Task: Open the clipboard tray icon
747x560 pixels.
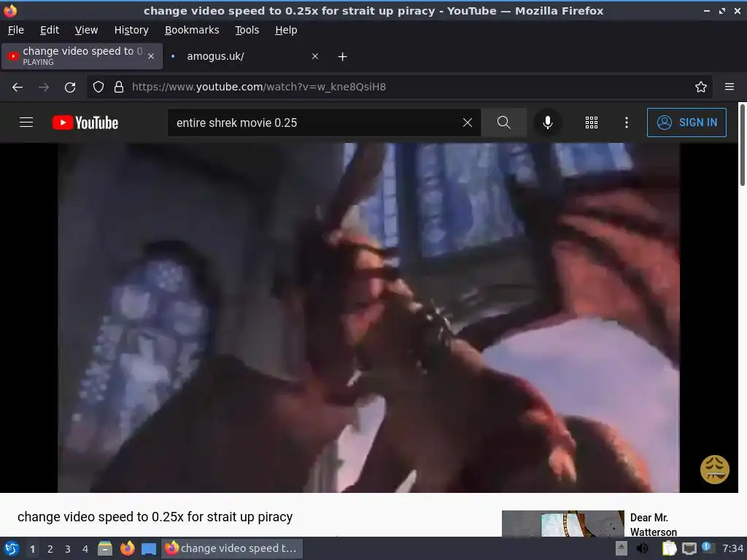Action: click(x=669, y=548)
